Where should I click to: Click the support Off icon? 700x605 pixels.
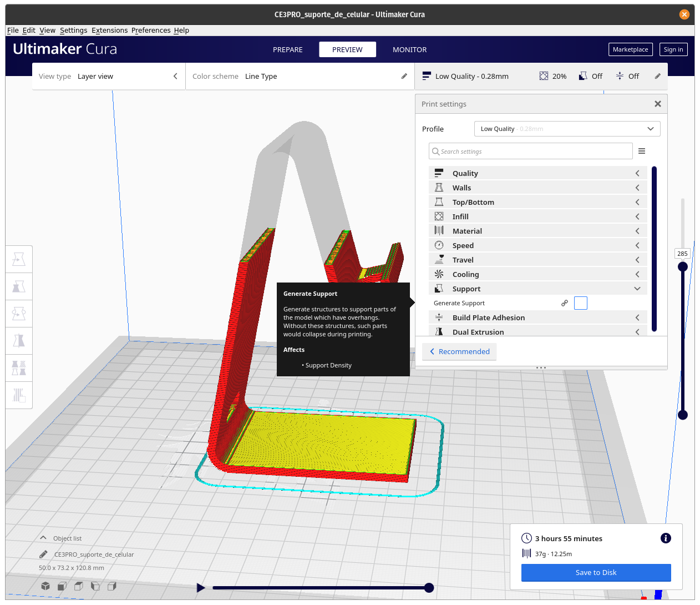[x=583, y=76]
